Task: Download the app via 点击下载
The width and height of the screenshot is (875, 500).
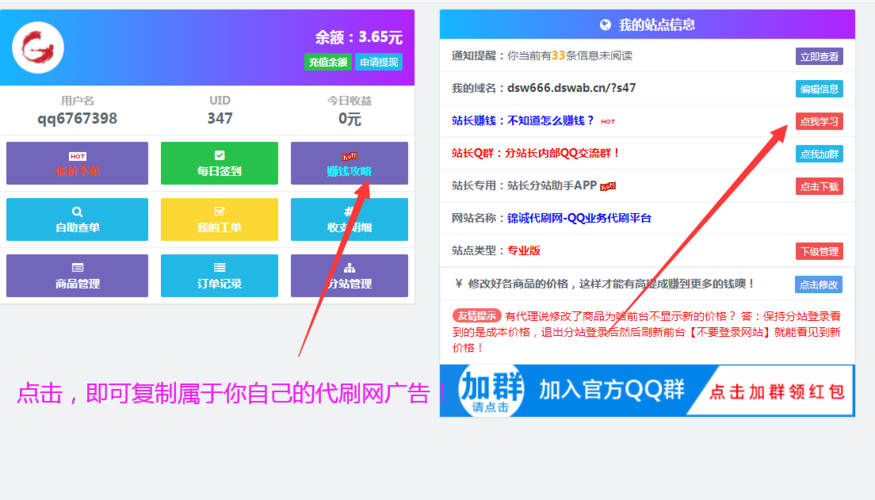Action: point(819,186)
